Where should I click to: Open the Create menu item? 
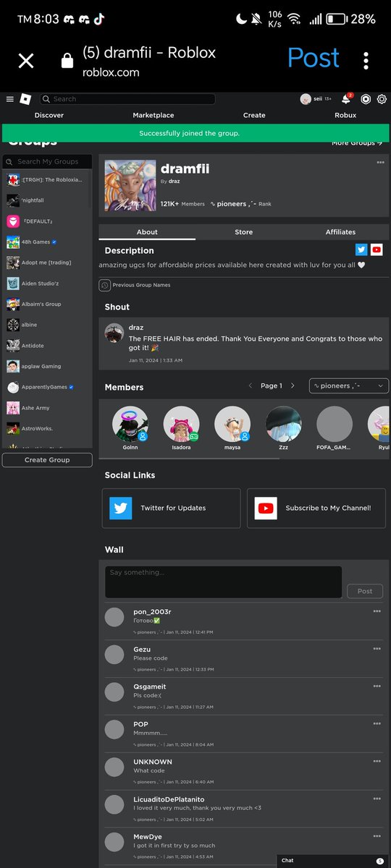pos(254,115)
